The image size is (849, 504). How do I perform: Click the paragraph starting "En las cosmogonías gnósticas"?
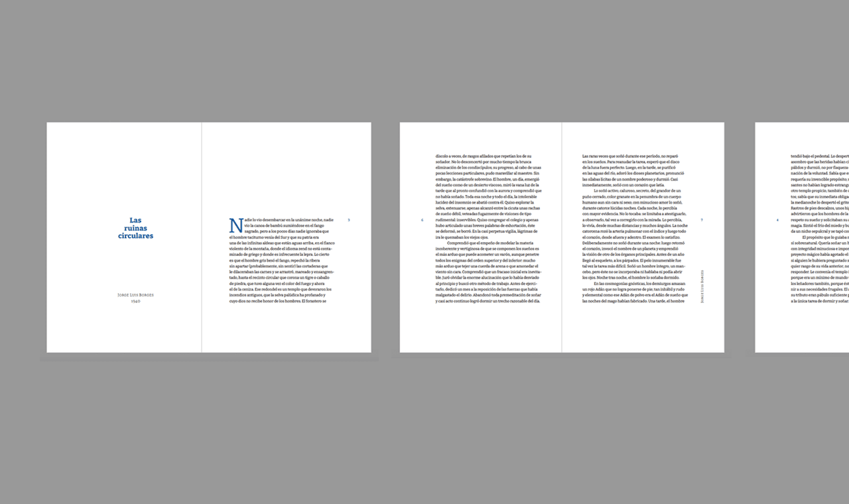coord(635,292)
